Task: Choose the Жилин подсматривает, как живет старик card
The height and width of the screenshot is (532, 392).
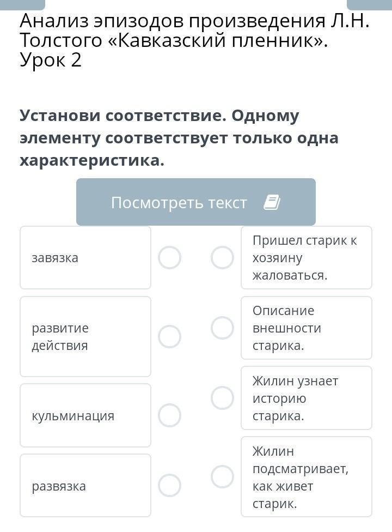Action: (306, 476)
